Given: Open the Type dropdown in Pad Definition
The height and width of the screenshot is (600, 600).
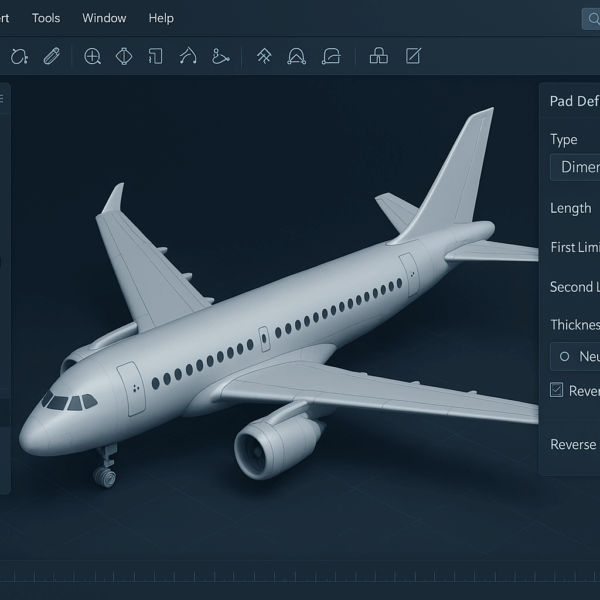Looking at the screenshot, I should (575, 167).
